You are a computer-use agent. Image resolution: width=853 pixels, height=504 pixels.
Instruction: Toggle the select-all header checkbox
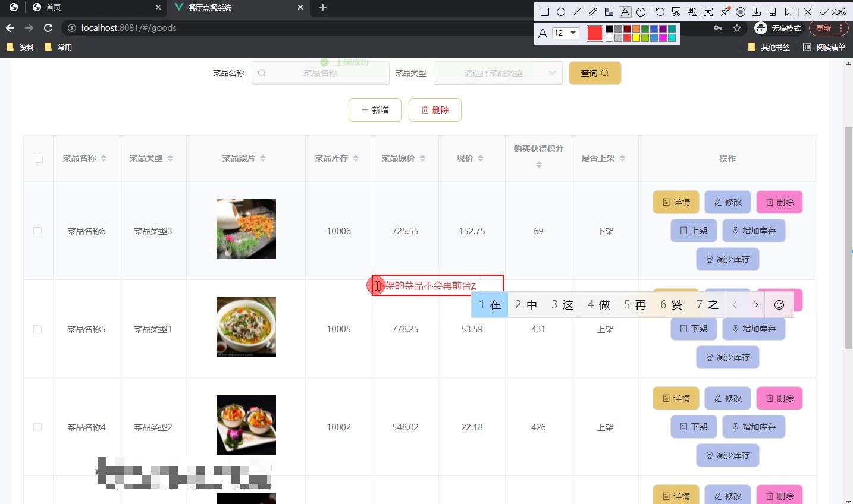click(x=39, y=159)
